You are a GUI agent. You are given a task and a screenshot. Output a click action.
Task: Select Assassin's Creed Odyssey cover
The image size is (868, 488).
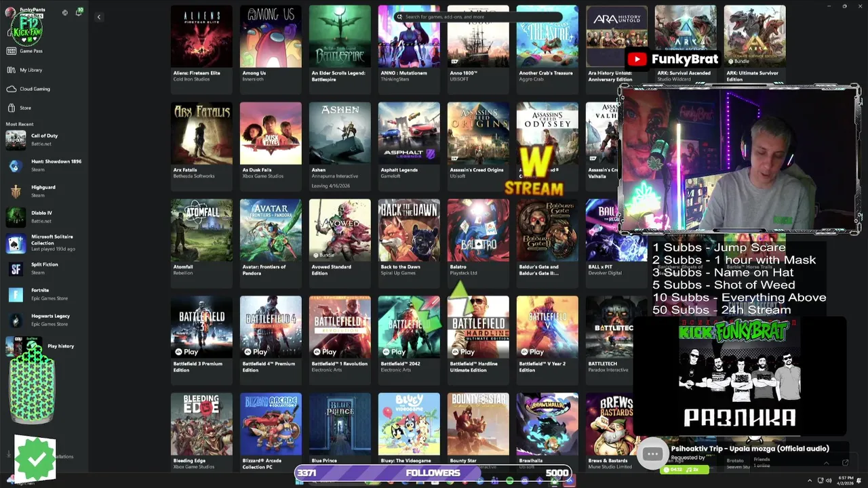547,133
